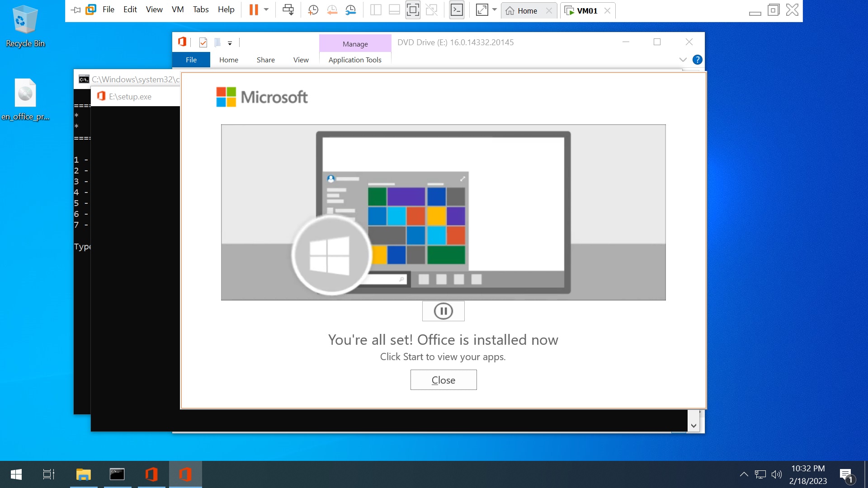Click the stretch guest display icon
The height and width of the screenshot is (488, 868).
click(482, 10)
